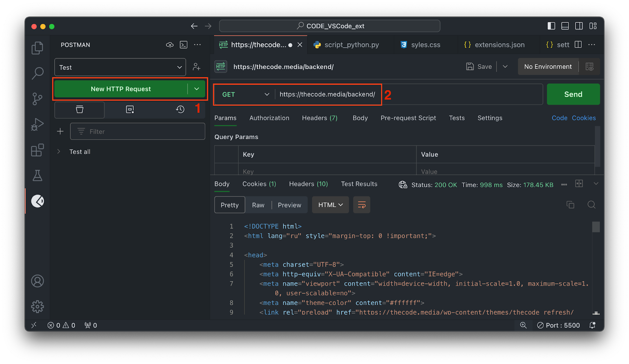
Task: Open the Postman sidebar icon
Action: [x=37, y=201]
